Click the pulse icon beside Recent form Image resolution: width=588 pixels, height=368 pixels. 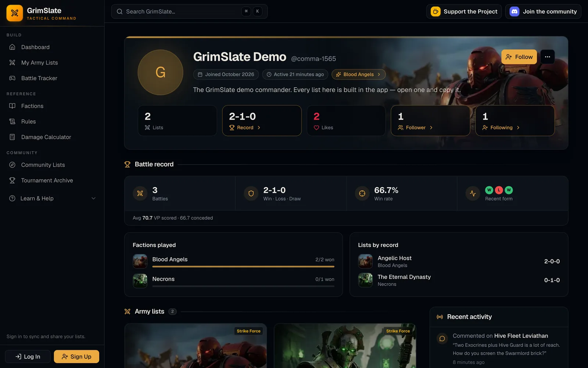(473, 193)
